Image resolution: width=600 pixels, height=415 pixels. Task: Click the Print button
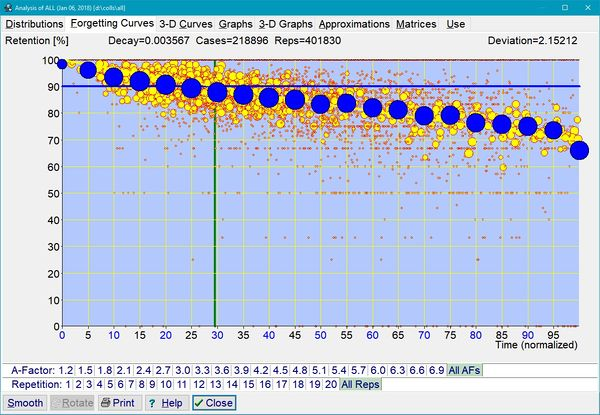tap(120, 403)
